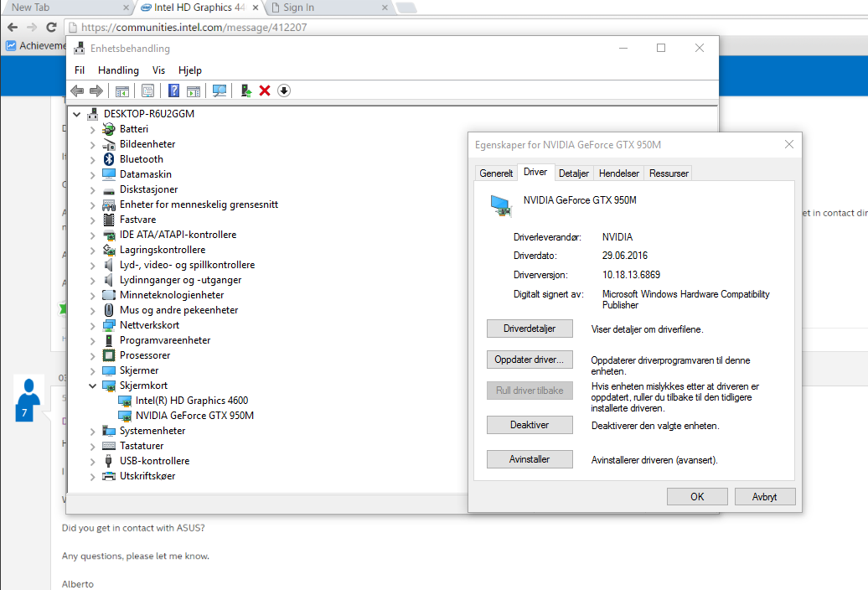
Task: Click the Batteri category icon
Action: [109, 129]
